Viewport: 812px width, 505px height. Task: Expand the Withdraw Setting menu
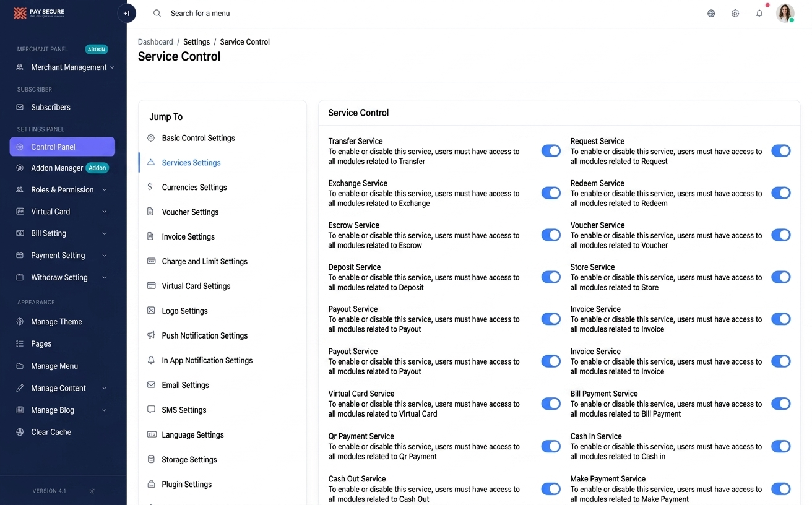click(x=62, y=277)
